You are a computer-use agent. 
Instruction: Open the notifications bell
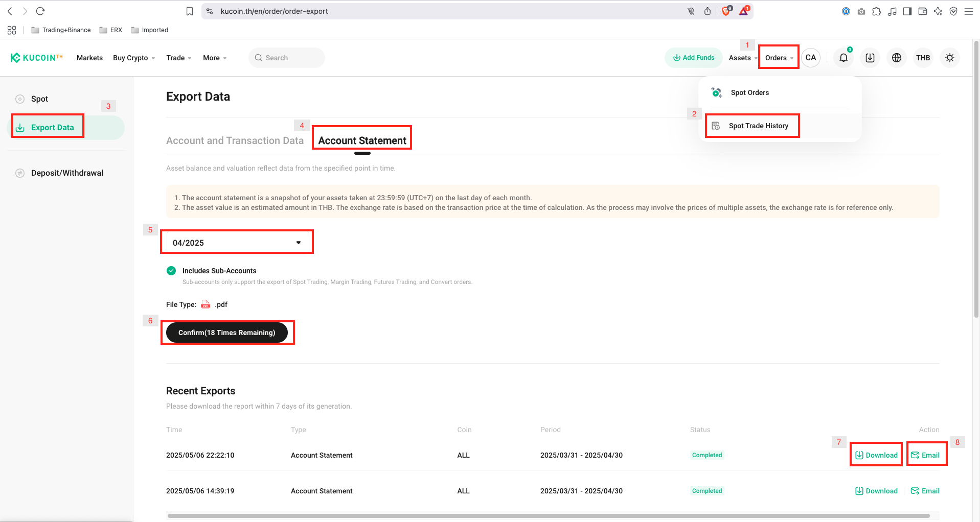pyautogui.click(x=842, y=58)
